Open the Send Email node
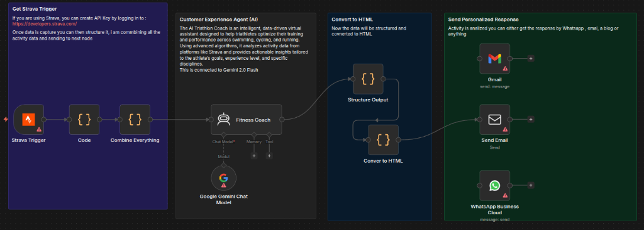The width and height of the screenshot is (644, 230). coord(494,119)
